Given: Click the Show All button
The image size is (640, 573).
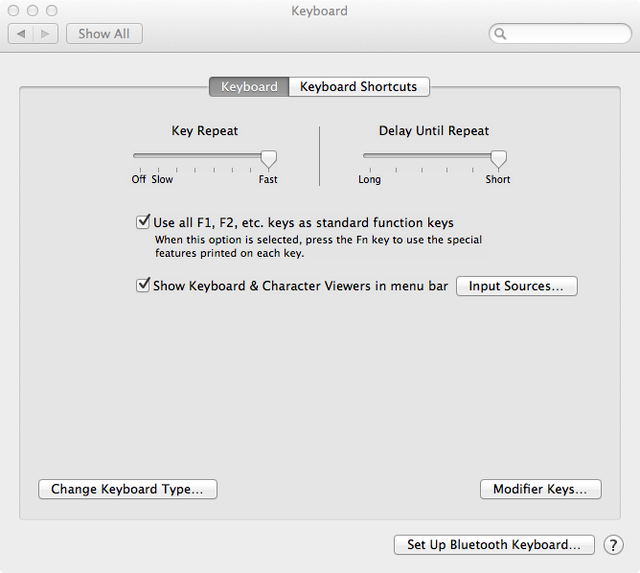Looking at the screenshot, I should [104, 34].
